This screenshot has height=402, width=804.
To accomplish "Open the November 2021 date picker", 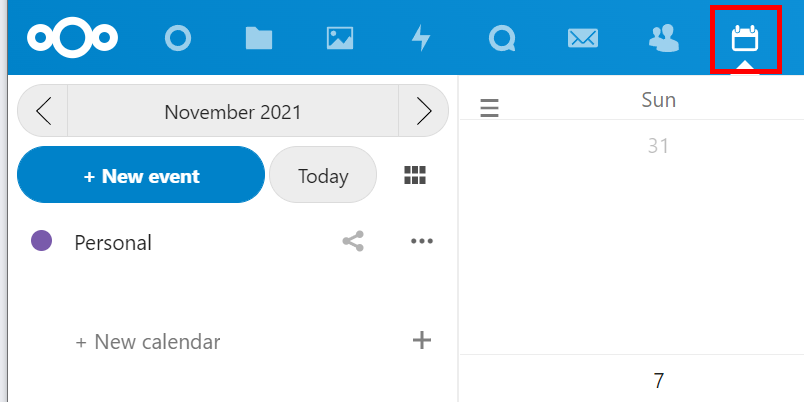I will [233, 111].
